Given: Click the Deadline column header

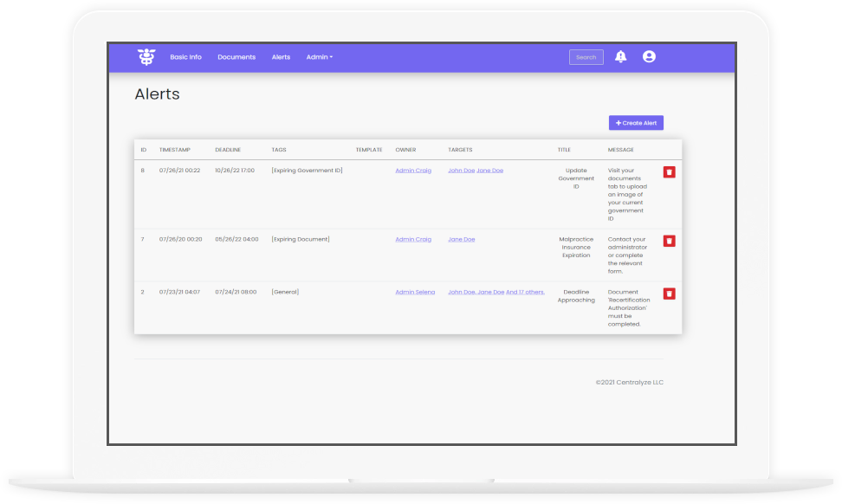Looking at the screenshot, I should tap(228, 150).
